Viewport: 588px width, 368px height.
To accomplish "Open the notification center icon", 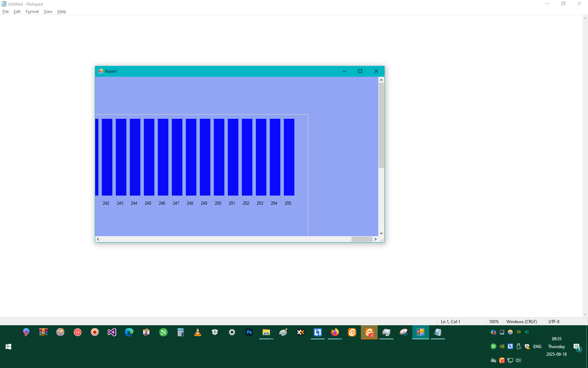I will 577,347.
